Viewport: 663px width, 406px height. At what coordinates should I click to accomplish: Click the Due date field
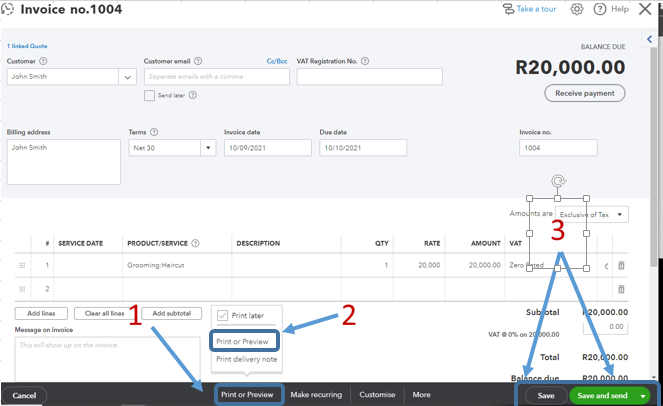click(363, 148)
